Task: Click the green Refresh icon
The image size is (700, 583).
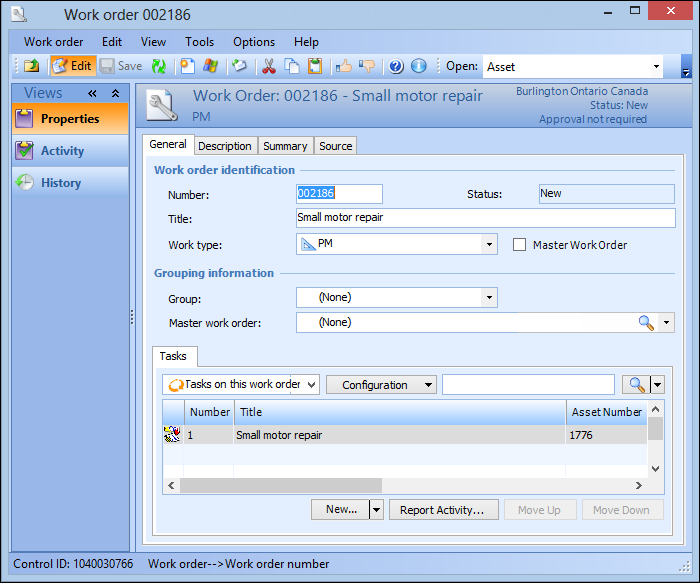Action: click(x=158, y=66)
